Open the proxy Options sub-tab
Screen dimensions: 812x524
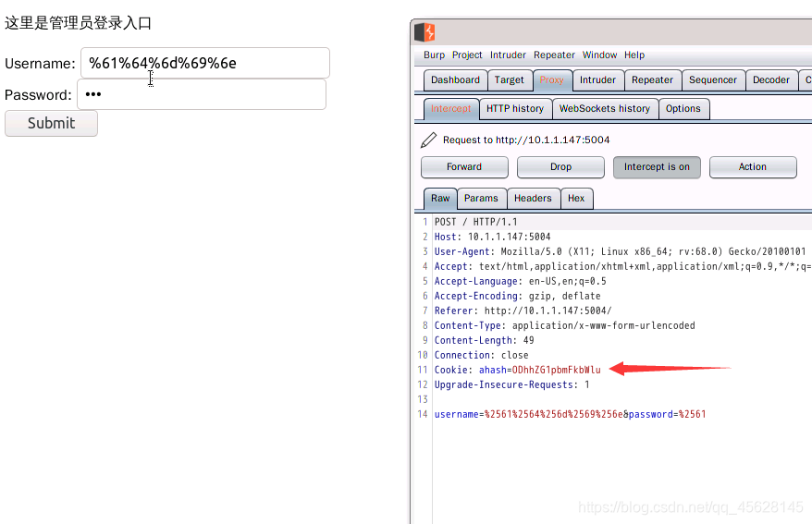pyautogui.click(x=683, y=109)
